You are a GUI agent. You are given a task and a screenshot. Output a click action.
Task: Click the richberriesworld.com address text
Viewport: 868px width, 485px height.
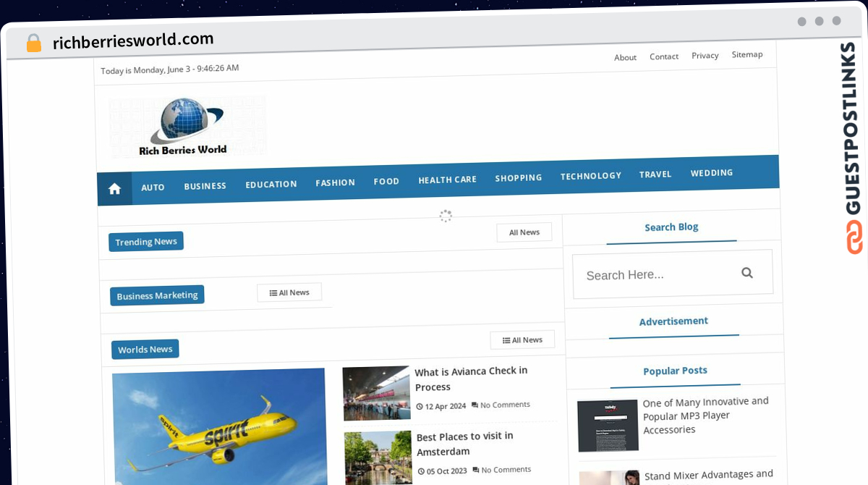133,41
